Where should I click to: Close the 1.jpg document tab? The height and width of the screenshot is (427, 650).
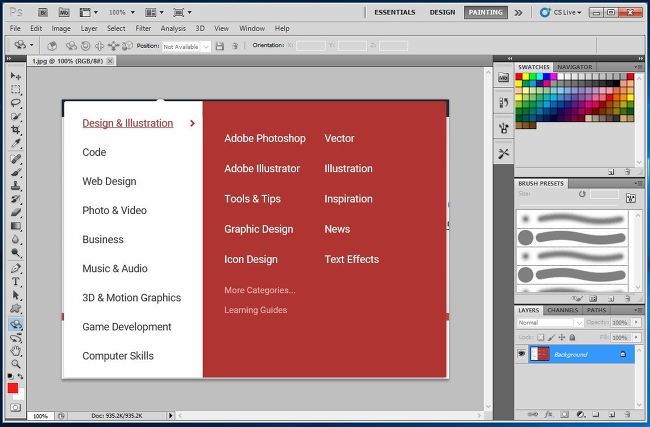pyautogui.click(x=110, y=61)
